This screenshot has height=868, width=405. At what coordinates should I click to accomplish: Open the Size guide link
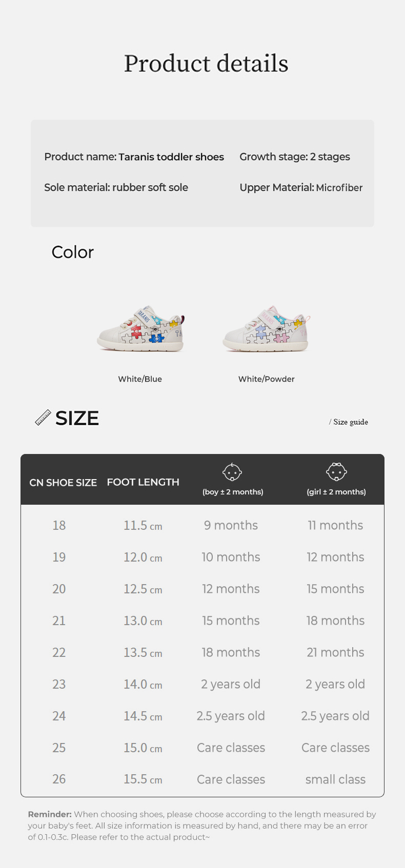pyautogui.click(x=350, y=422)
